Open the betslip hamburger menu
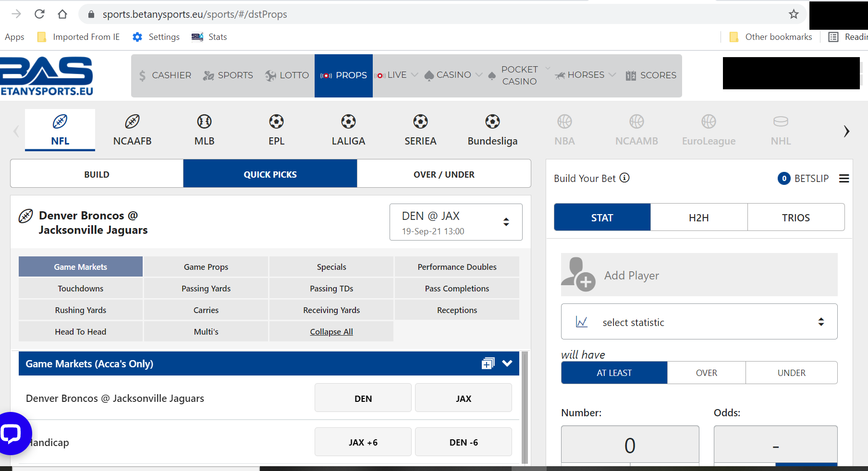The height and width of the screenshot is (471, 868). point(844,179)
